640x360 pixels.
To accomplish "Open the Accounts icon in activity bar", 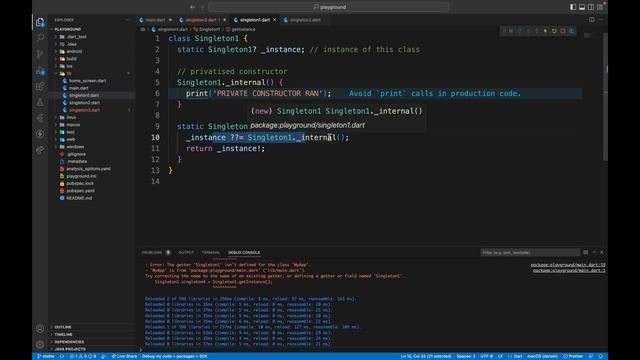I will 40,329.
